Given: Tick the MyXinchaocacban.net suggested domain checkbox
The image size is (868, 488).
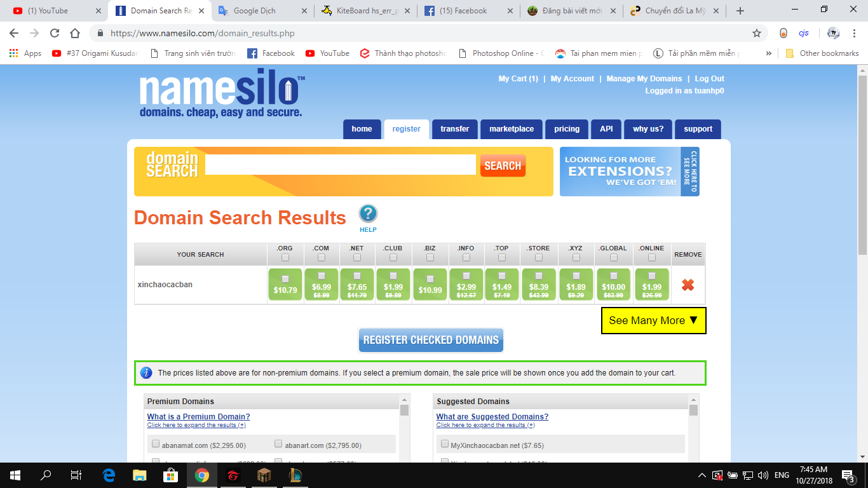Looking at the screenshot, I should tap(445, 444).
